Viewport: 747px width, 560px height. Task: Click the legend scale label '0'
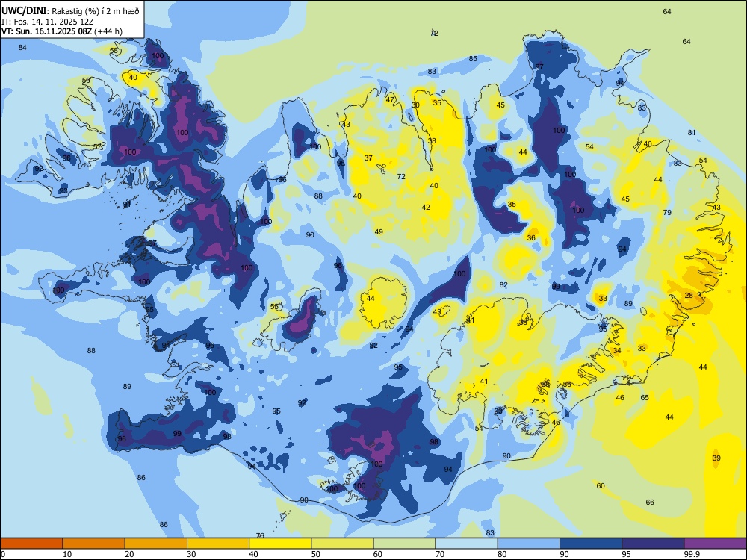[3, 554]
